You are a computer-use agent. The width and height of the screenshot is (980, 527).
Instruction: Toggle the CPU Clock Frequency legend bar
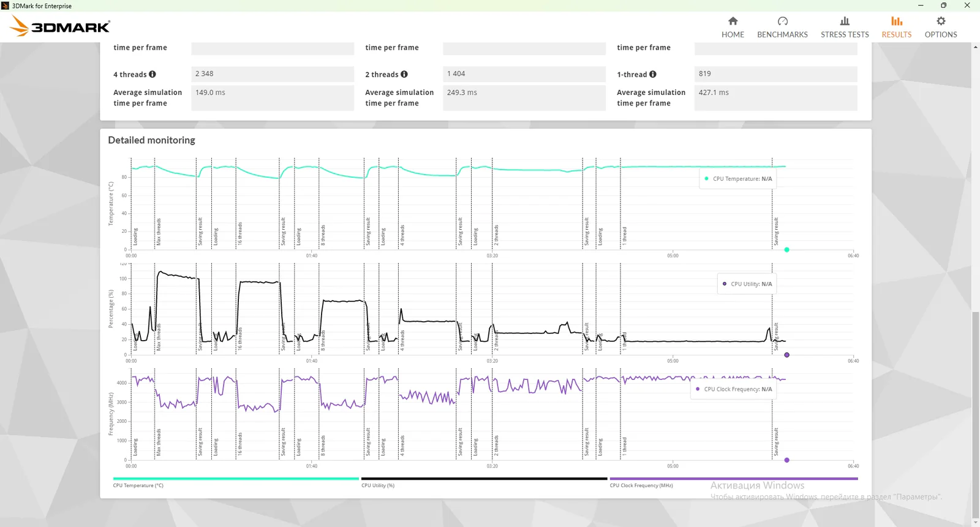[x=734, y=479]
